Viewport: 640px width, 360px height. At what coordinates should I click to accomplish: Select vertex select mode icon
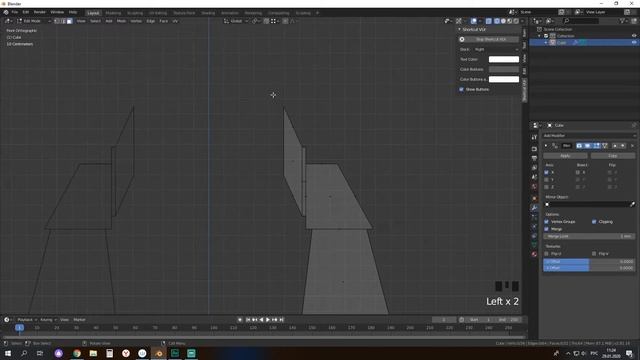pos(57,21)
